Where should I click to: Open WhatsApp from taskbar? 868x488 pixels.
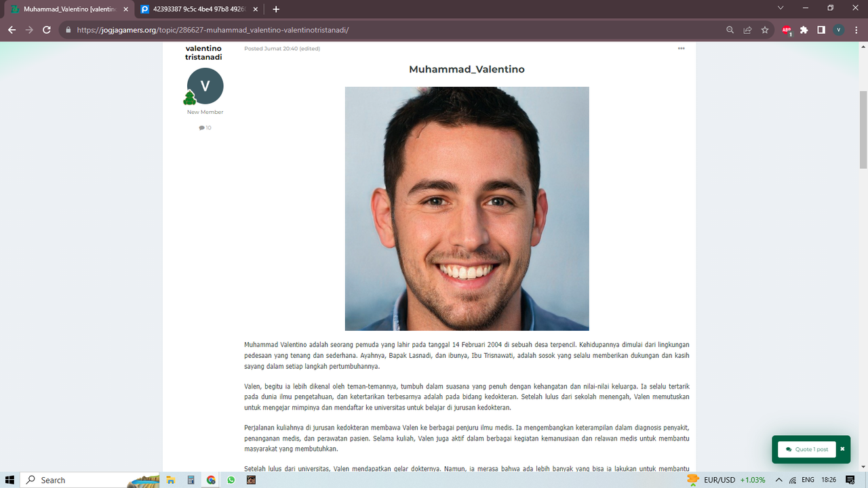click(x=231, y=480)
